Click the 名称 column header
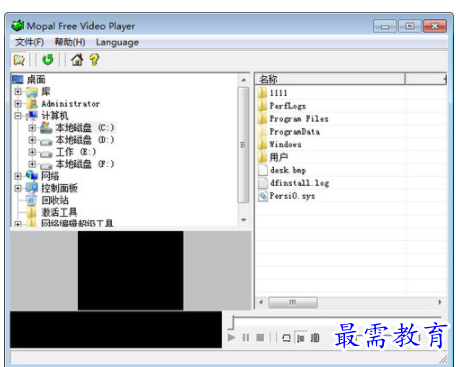Image resolution: width=456 pixels, height=367 pixels. 330,79
